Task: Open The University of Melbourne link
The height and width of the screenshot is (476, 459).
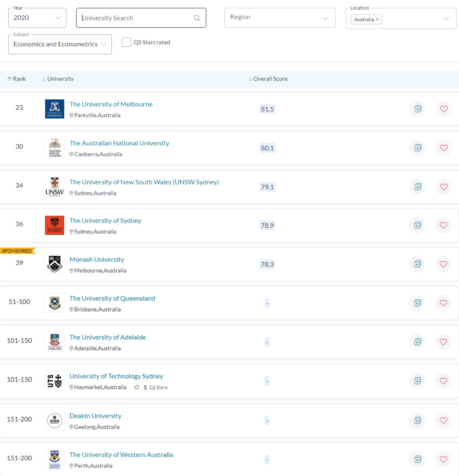Action: tap(111, 104)
